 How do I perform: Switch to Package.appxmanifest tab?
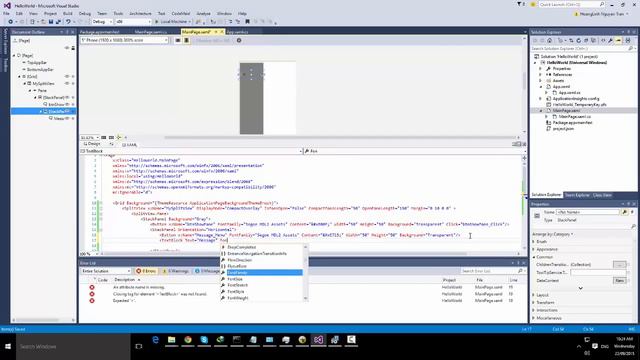click(x=100, y=32)
